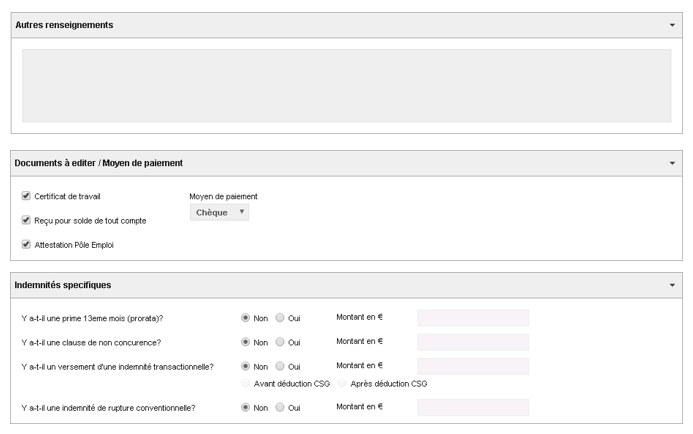Select Non for rupture conventionnelle
Screen dimensions: 693x434
[245, 407]
